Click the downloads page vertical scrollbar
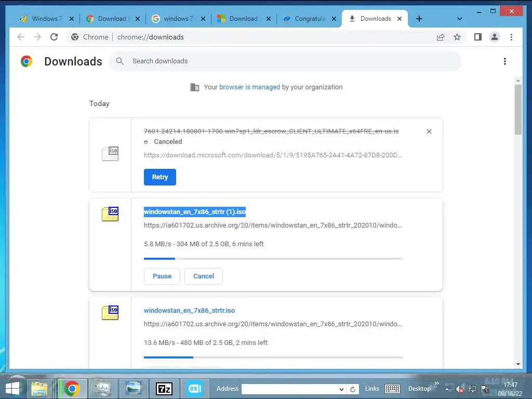This screenshot has height=399, width=532. (518, 110)
